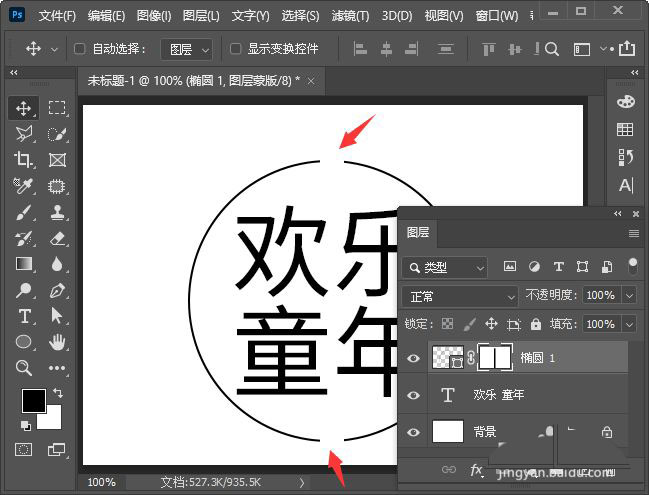Click the background white color swatch
Viewport: 649px width, 495px height.
[53, 420]
